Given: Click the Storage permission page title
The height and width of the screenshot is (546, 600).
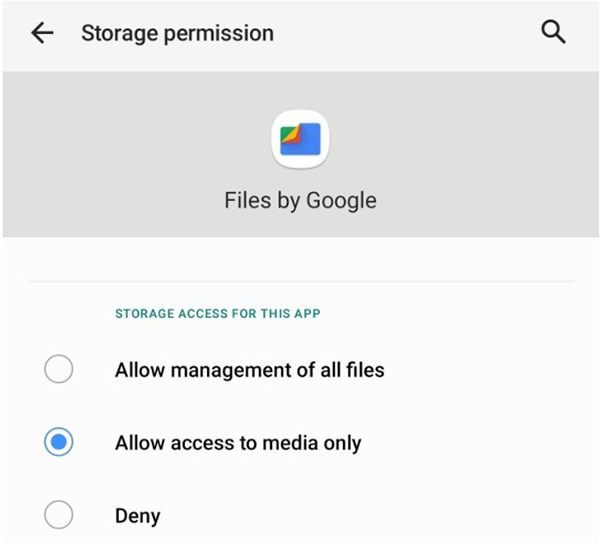Looking at the screenshot, I should pos(178,33).
